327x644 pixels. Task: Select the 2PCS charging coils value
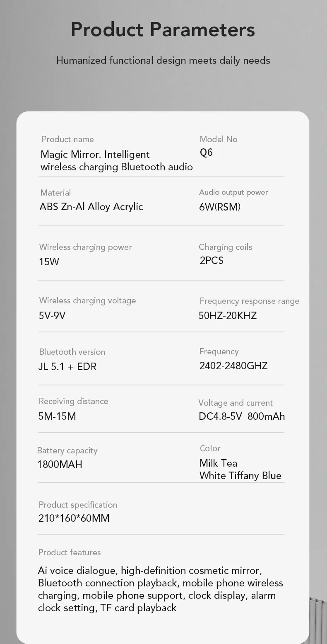pyautogui.click(x=211, y=260)
